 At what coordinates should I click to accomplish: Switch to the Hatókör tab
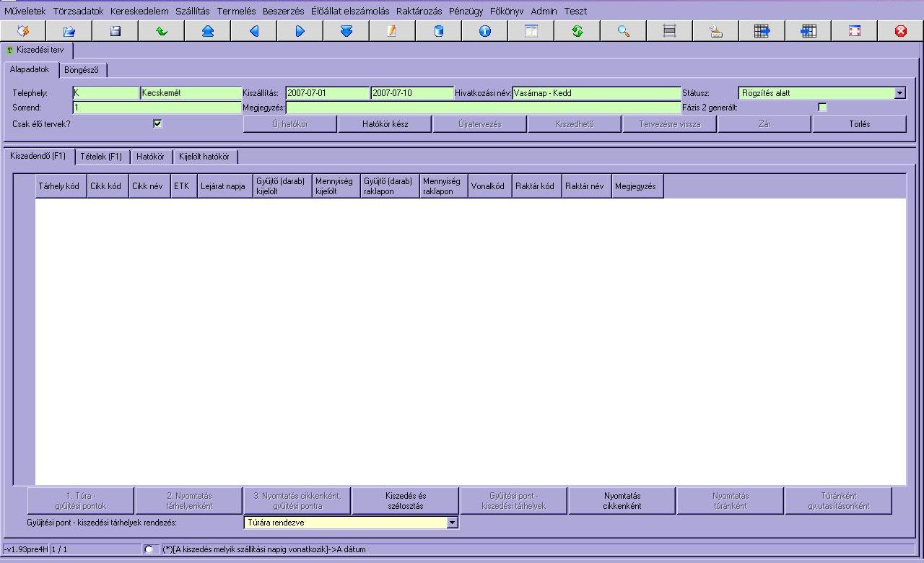(x=150, y=157)
